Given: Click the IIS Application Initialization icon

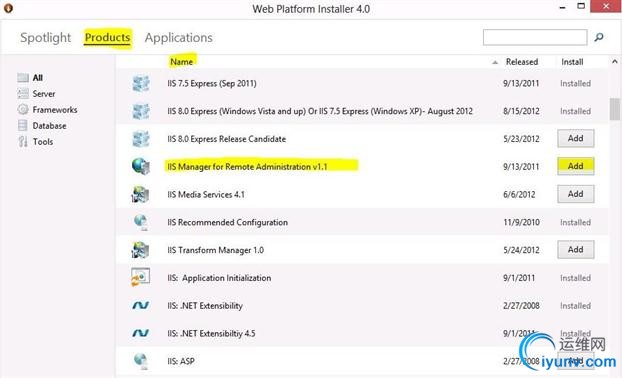Looking at the screenshot, I should (140, 277).
